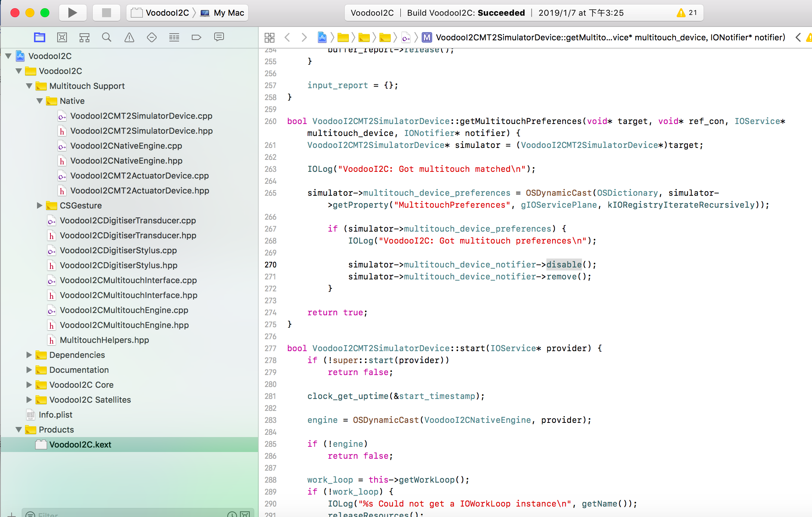Click OSDynamicCast on line 283
Viewport: 812px width, 517px height.
point(385,420)
